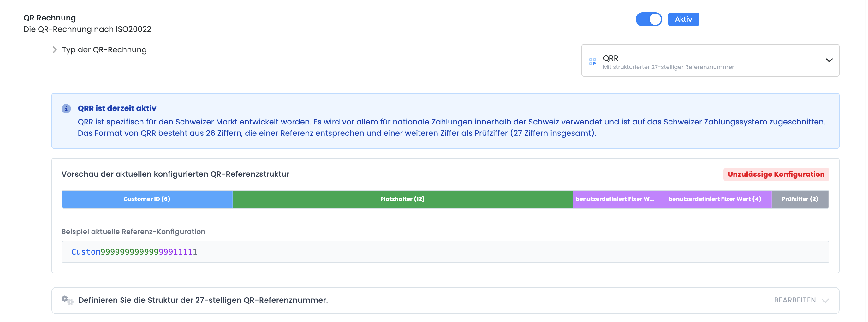Select the benutzerdefiniert Fixer Wert (4) segment
868x322 pixels.
click(x=714, y=199)
